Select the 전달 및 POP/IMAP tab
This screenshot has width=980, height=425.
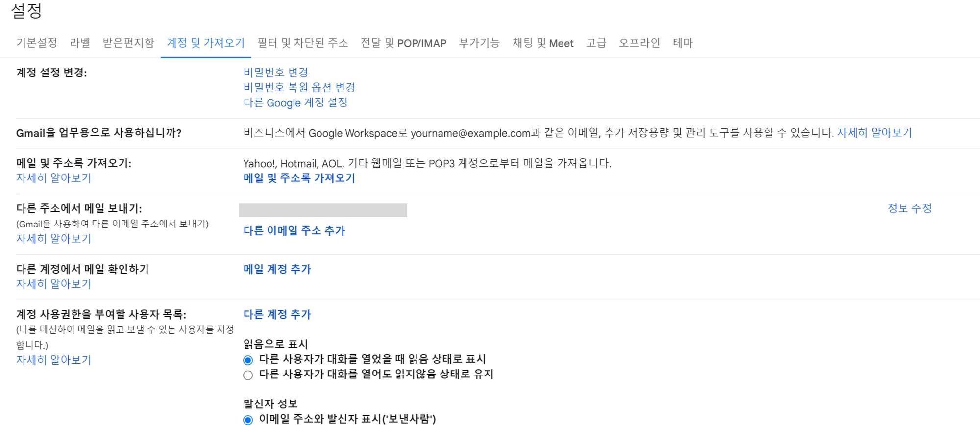click(403, 43)
